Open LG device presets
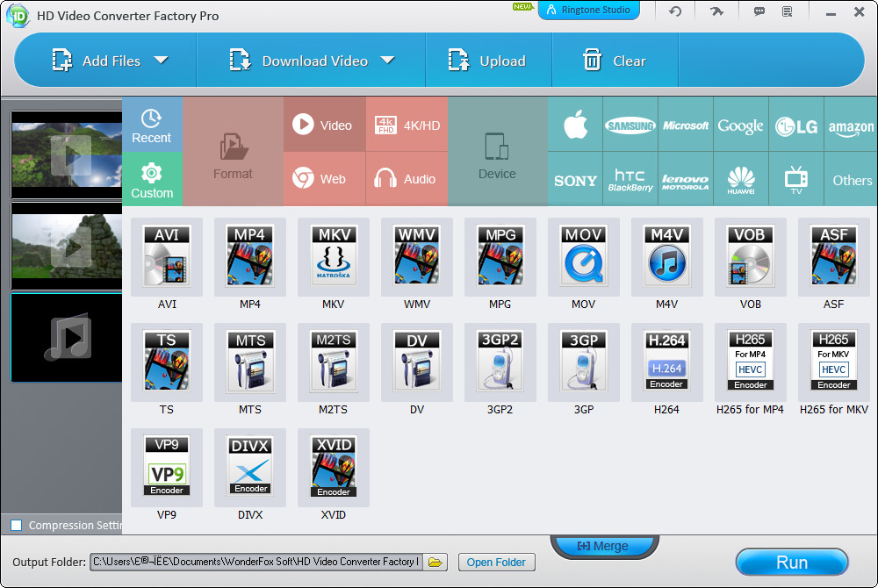 coord(796,125)
